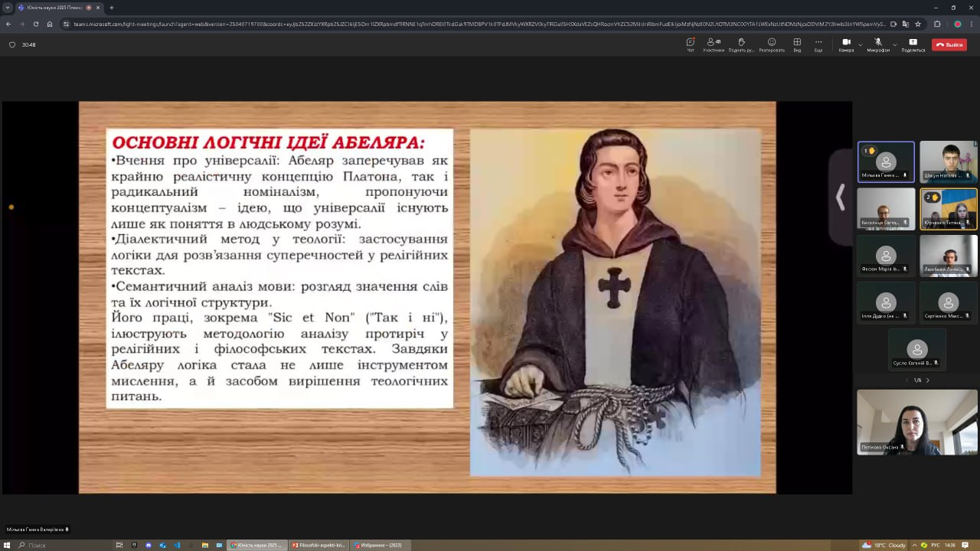Select Yurchenko Tetiana's video tile
This screenshot has height=551, width=980.
point(948,208)
